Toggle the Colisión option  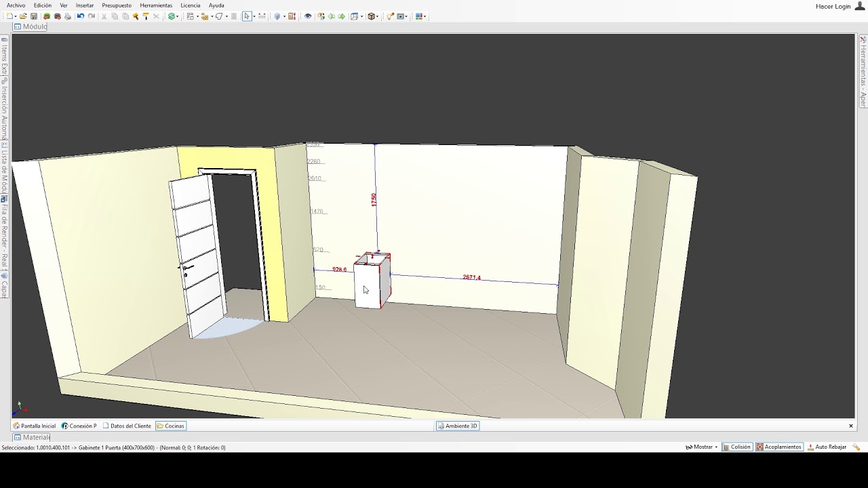point(737,447)
